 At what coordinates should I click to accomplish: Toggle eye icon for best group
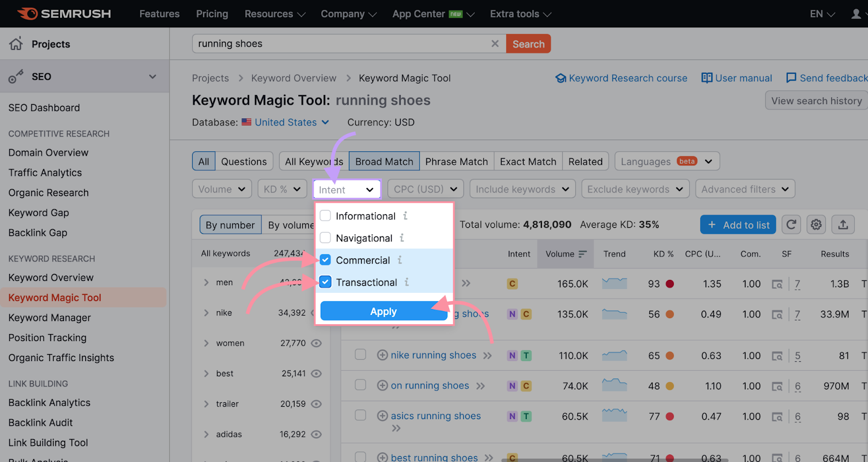tap(316, 374)
